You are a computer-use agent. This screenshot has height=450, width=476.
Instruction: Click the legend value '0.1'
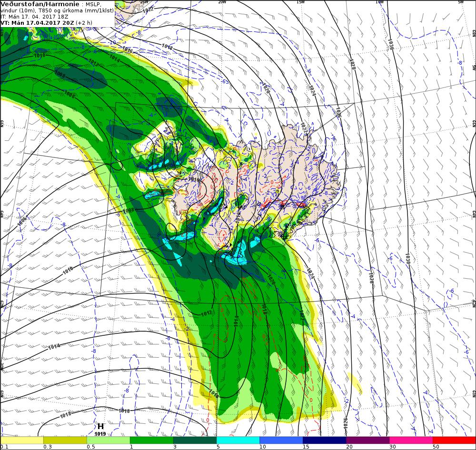click(4, 447)
